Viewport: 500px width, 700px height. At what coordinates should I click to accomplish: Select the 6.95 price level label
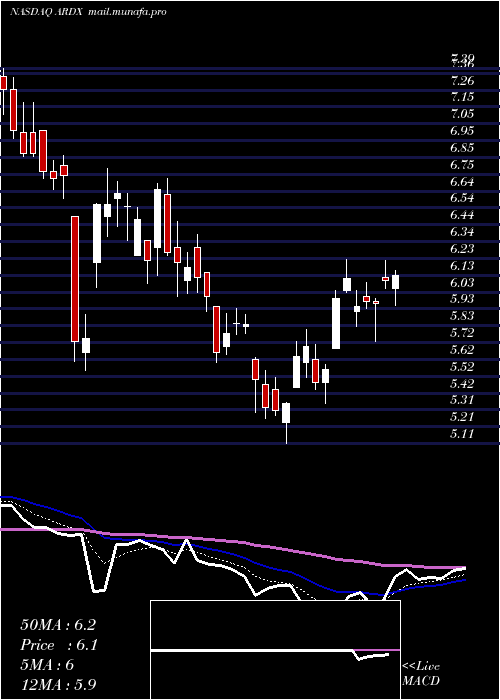click(x=462, y=131)
